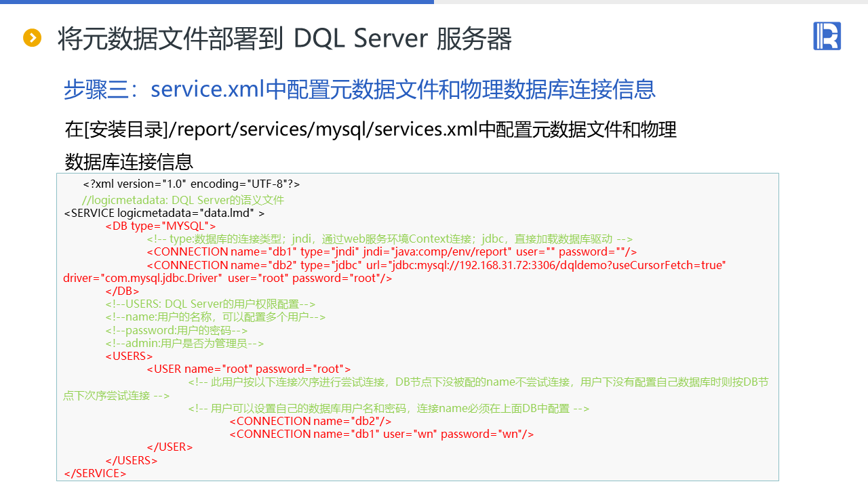Click the orange chevron bullet beside the title
The width and height of the screenshot is (868, 488).
click(x=33, y=38)
